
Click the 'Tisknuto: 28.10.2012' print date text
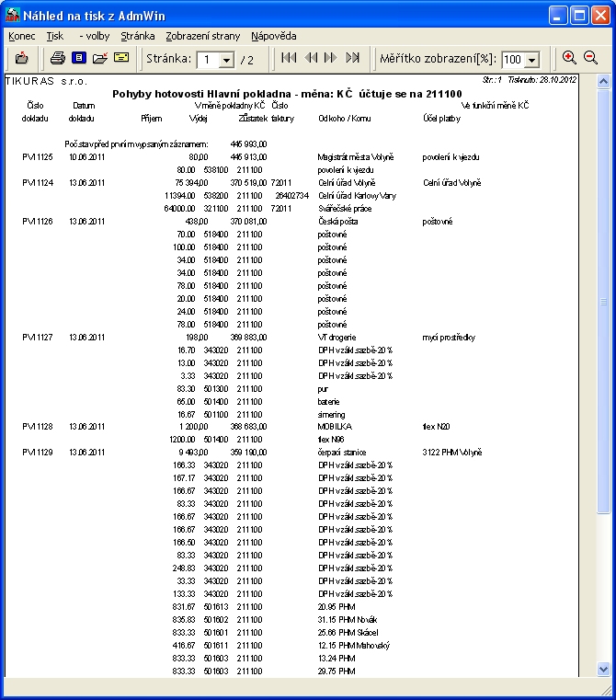pyautogui.click(x=542, y=80)
